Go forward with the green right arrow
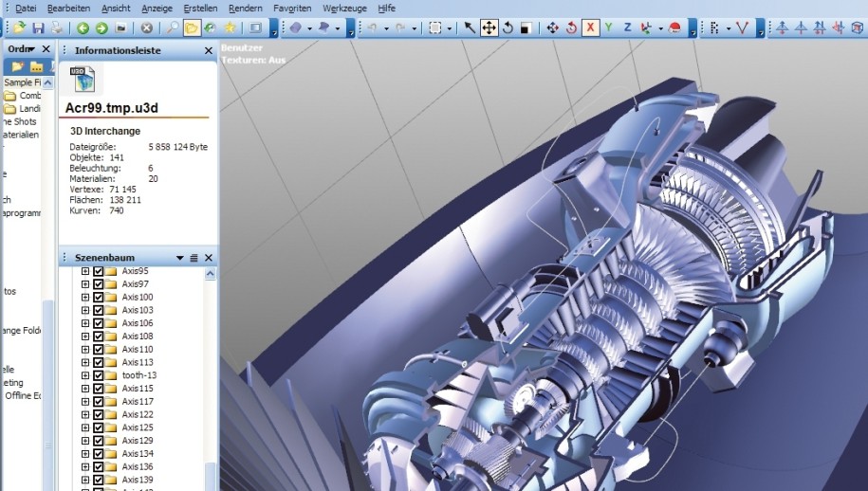Image resolution: width=868 pixels, height=491 pixels. click(x=102, y=28)
